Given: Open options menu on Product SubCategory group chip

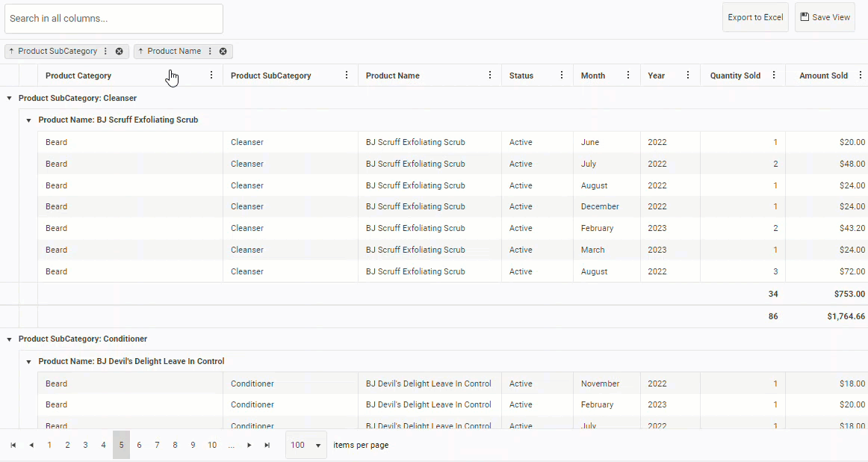Looking at the screenshot, I should coord(106,52).
